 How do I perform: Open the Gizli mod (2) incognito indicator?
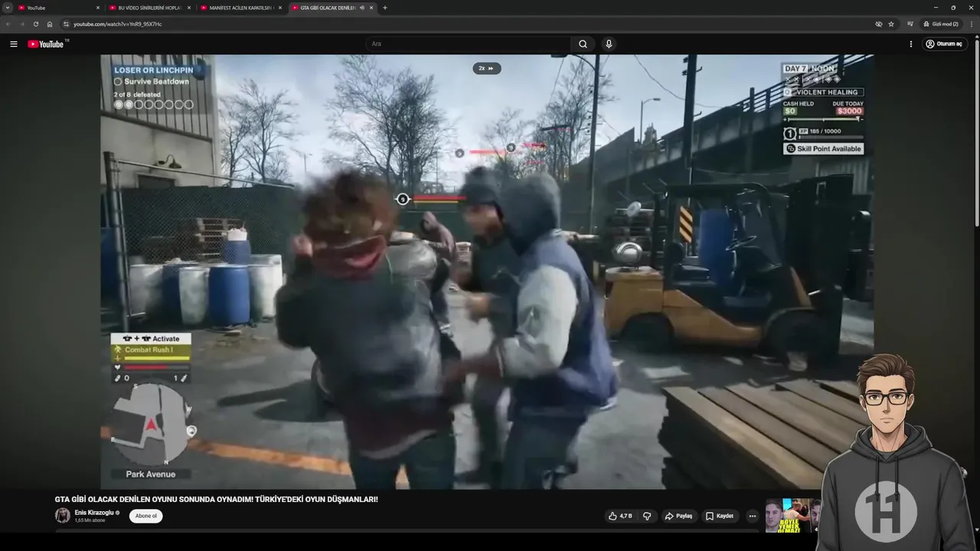941,24
